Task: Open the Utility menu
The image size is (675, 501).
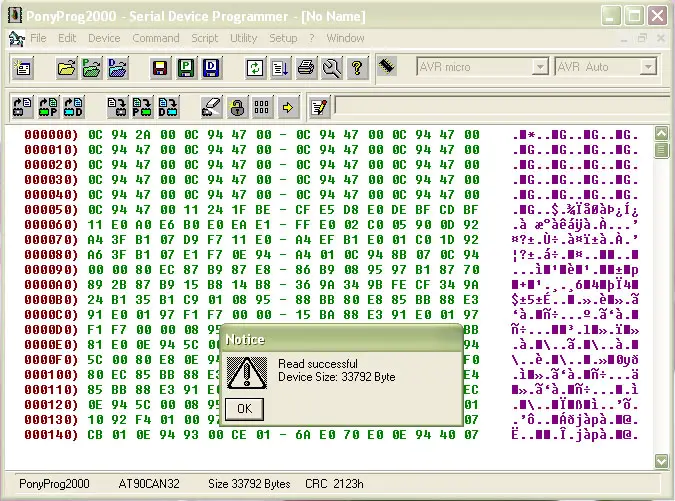Action: point(244,38)
